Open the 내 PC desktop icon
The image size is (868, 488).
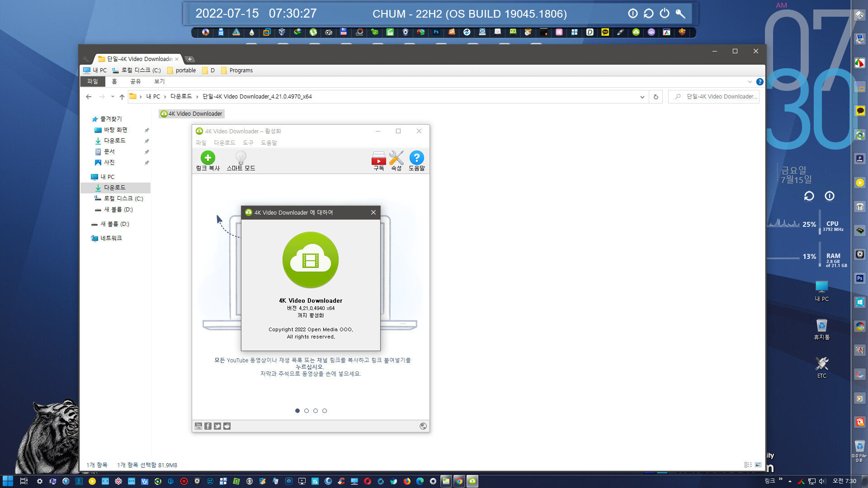point(822,291)
